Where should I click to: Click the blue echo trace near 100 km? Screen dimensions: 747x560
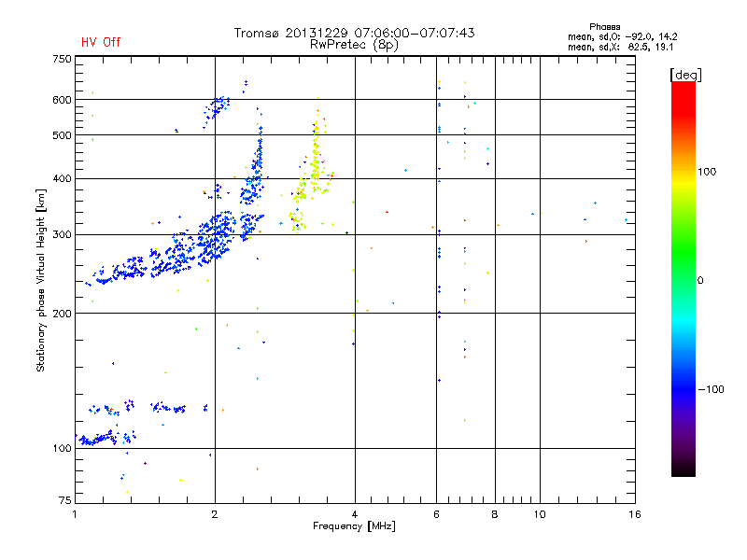tap(106, 438)
